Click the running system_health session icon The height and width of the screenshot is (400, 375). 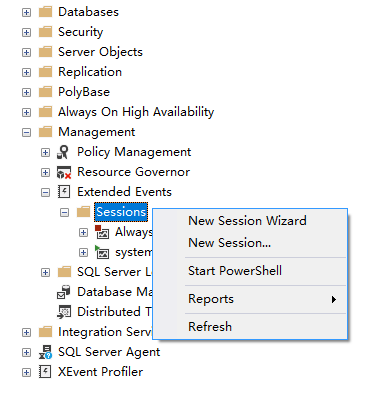tap(102, 252)
